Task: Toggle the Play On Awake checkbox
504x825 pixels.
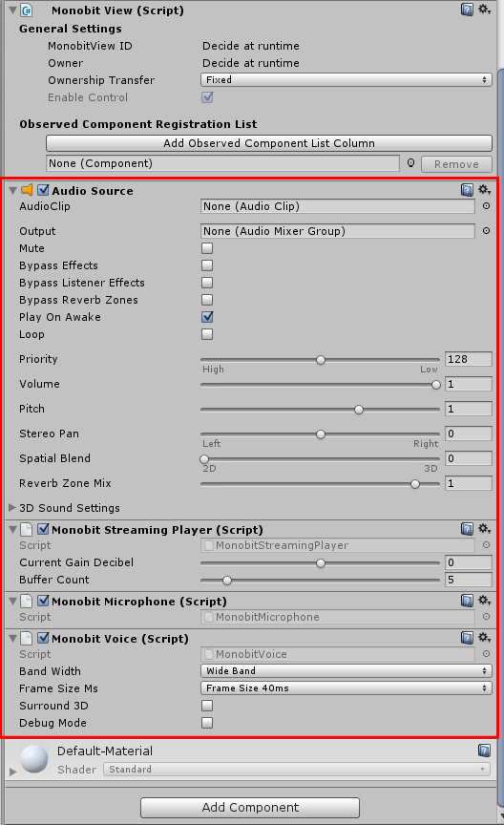Action: pos(207,317)
